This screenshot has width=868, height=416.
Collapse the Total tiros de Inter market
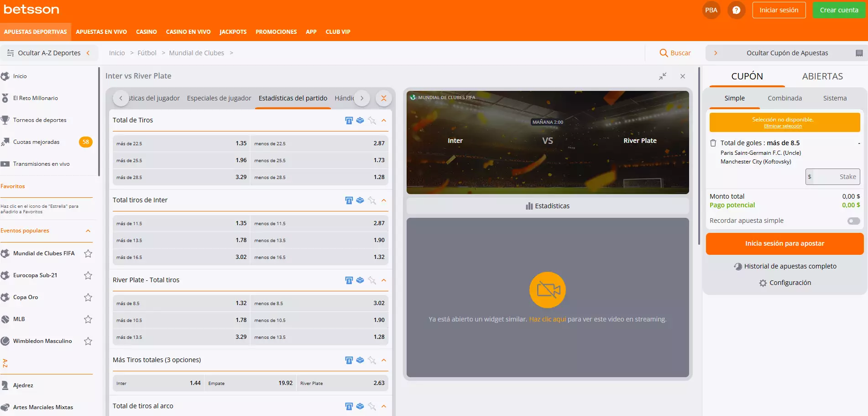point(384,200)
